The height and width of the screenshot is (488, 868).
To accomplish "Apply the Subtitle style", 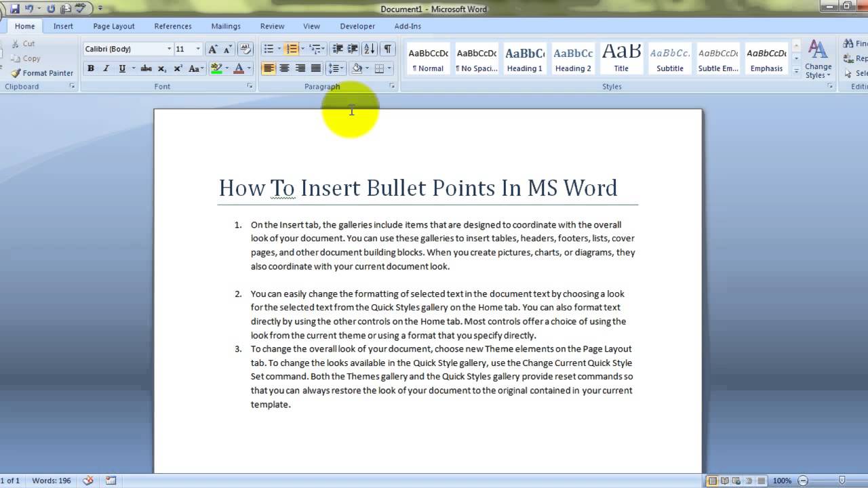I will tap(670, 59).
